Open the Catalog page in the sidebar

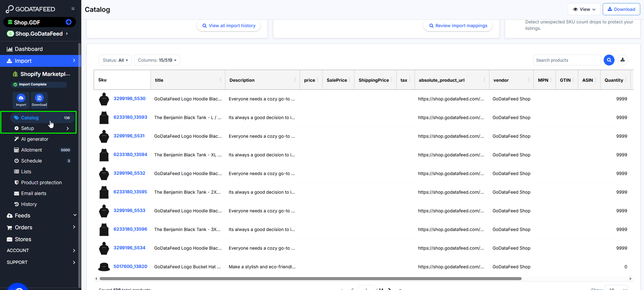pyautogui.click(x=42, y=118)
